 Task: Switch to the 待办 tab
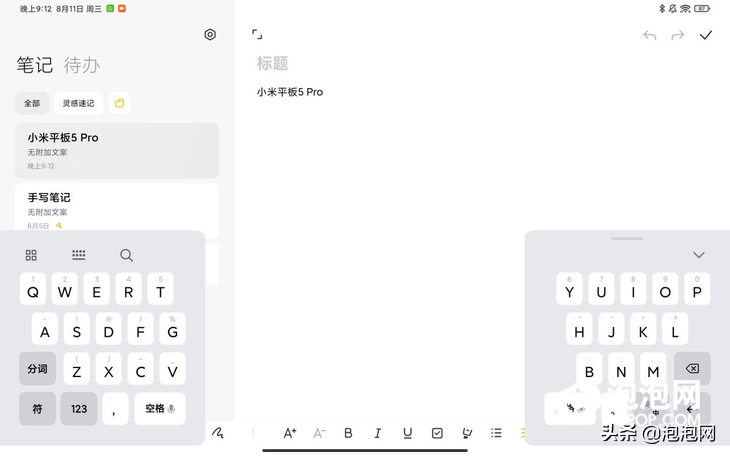81,65
